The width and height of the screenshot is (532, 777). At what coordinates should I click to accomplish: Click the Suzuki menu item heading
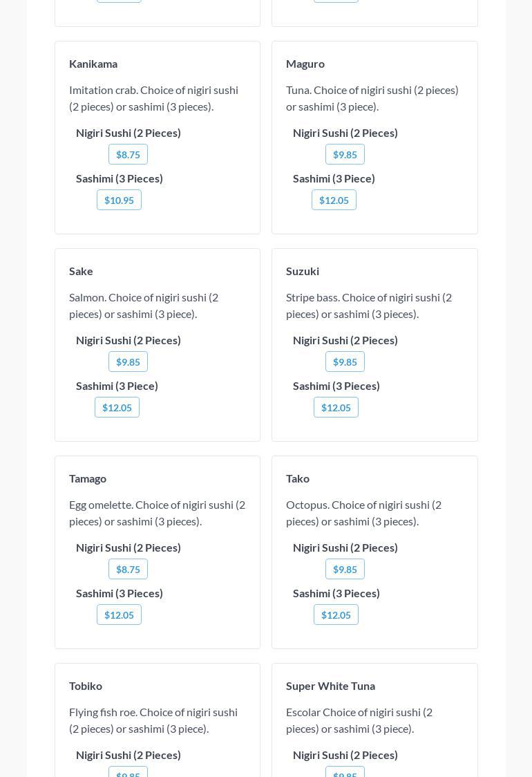coord(303,271)
